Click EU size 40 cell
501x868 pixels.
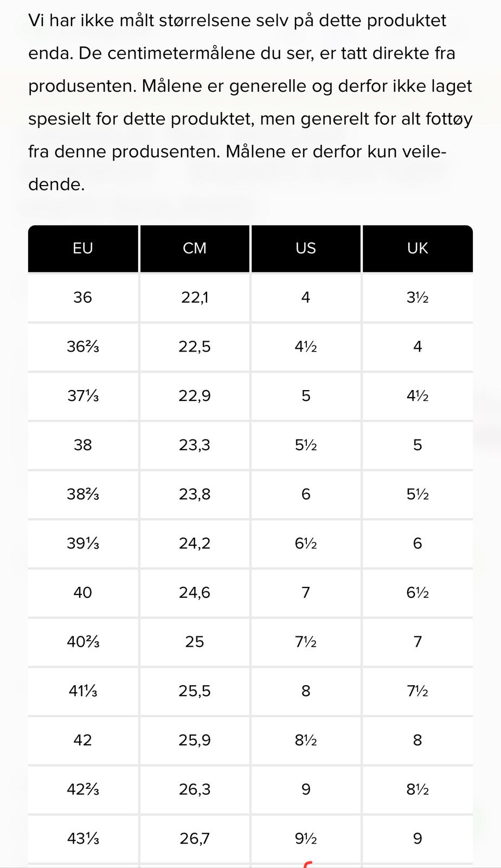tap(83, 592)
